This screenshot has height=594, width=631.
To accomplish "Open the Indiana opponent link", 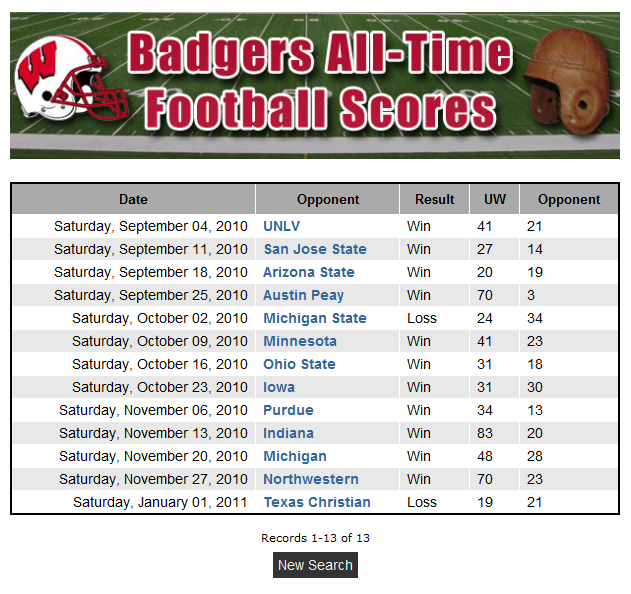I will tap(288, 433).
